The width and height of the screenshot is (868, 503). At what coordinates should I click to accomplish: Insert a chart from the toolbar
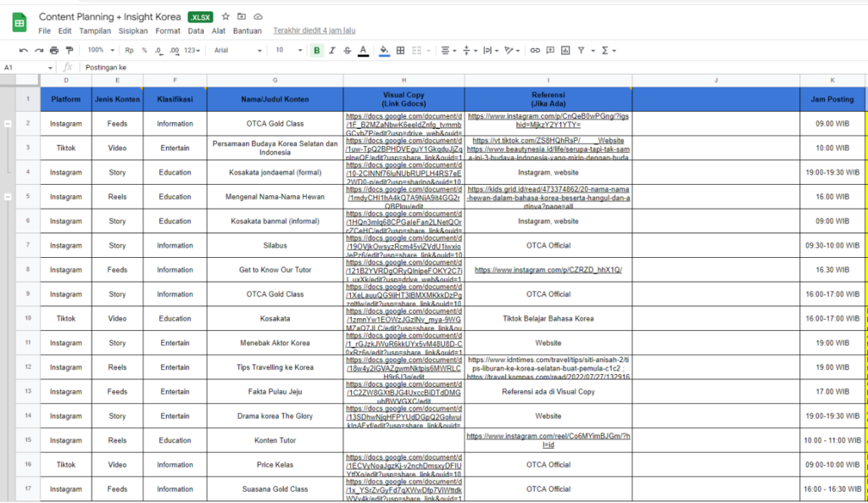pos(565,50)
